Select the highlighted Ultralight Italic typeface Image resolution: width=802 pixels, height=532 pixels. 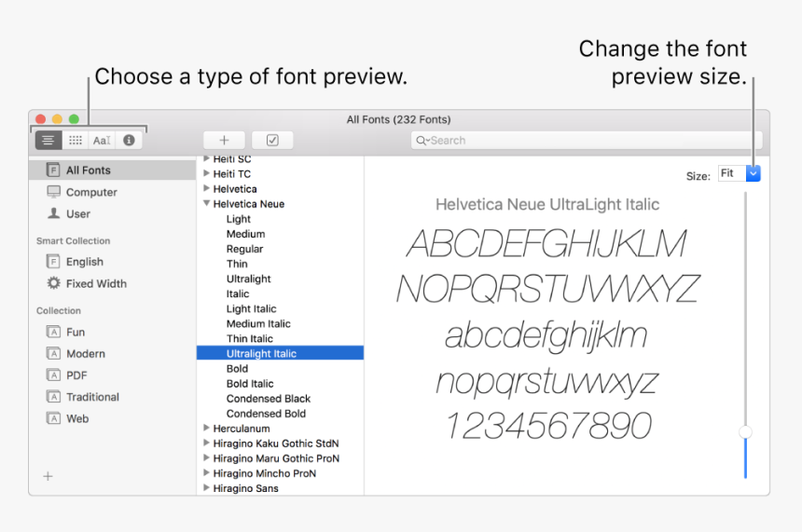coord(281,353)
